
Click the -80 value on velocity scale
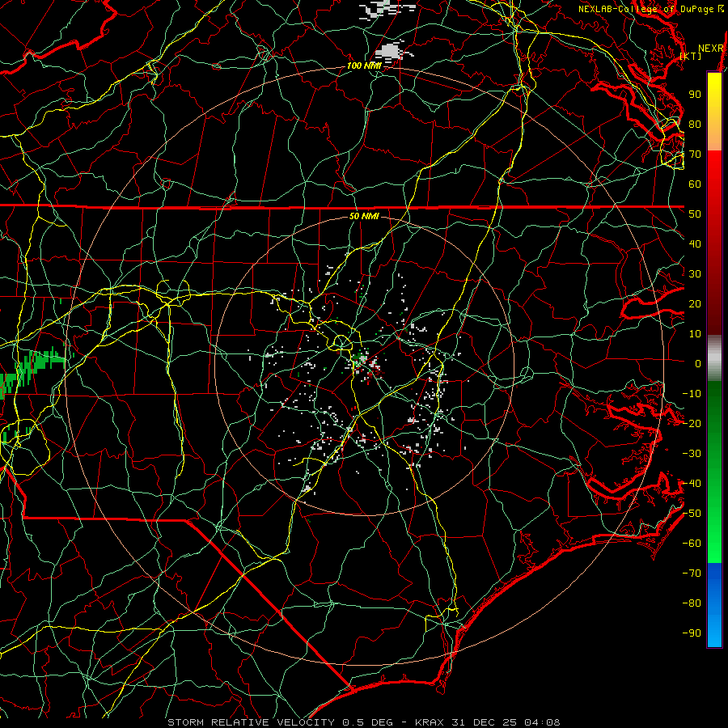pyautogui.click(x=692, y=603)
